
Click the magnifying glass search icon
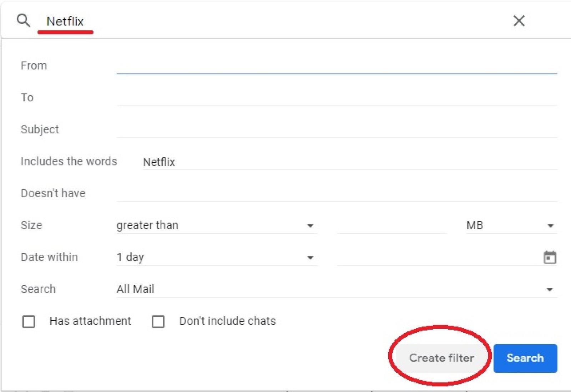pos(24,21)
